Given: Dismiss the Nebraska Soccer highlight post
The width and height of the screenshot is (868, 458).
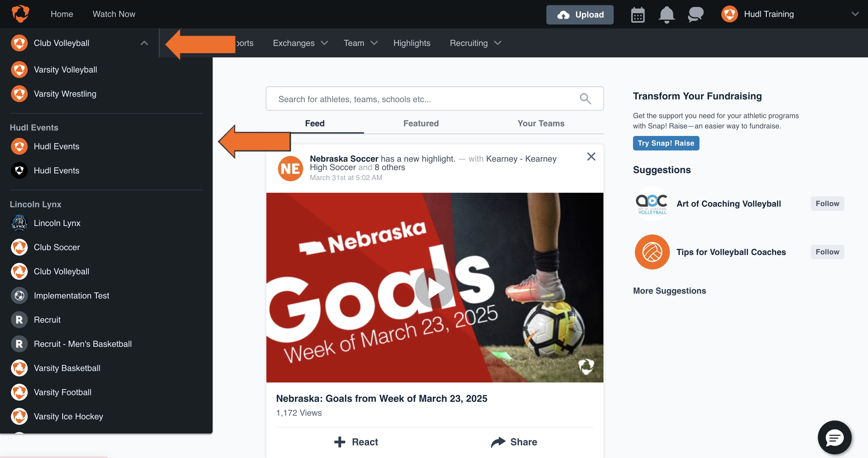Looking at the screenshot, I should pyautogui.click(x=591, y=156).
